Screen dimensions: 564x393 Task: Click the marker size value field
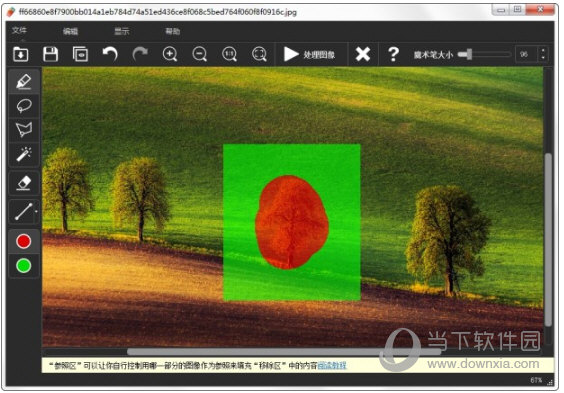tap(526, 55)
